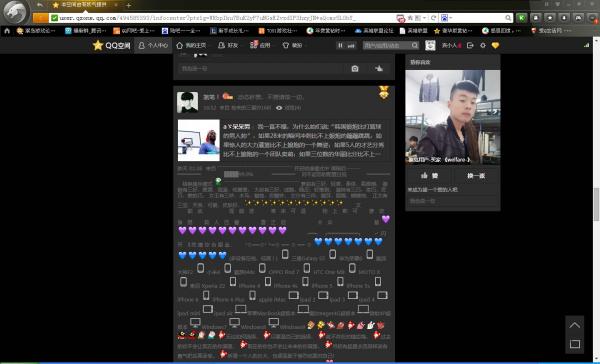
Task: Click the logout arrow icon in navbar
Action: click(x=470, y=45)
